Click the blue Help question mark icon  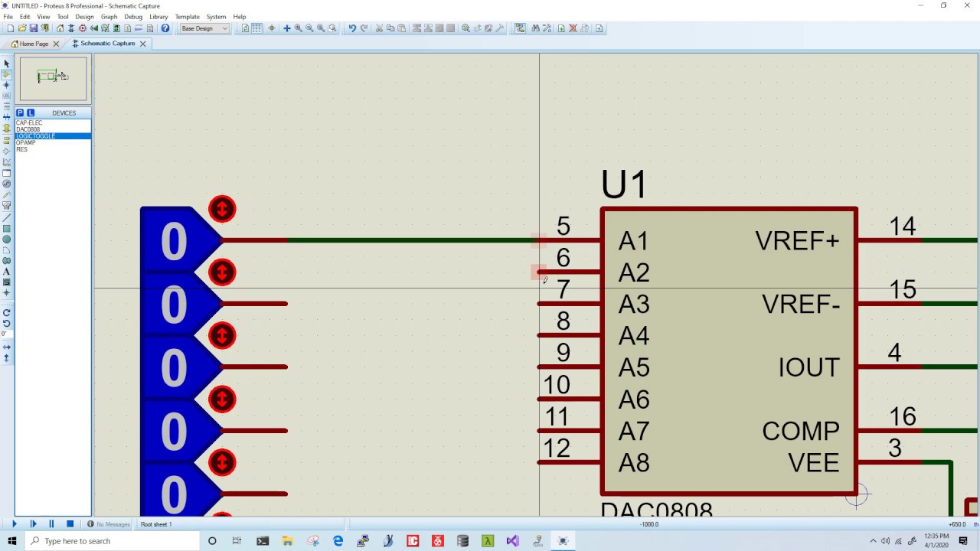tap(165, 28)
